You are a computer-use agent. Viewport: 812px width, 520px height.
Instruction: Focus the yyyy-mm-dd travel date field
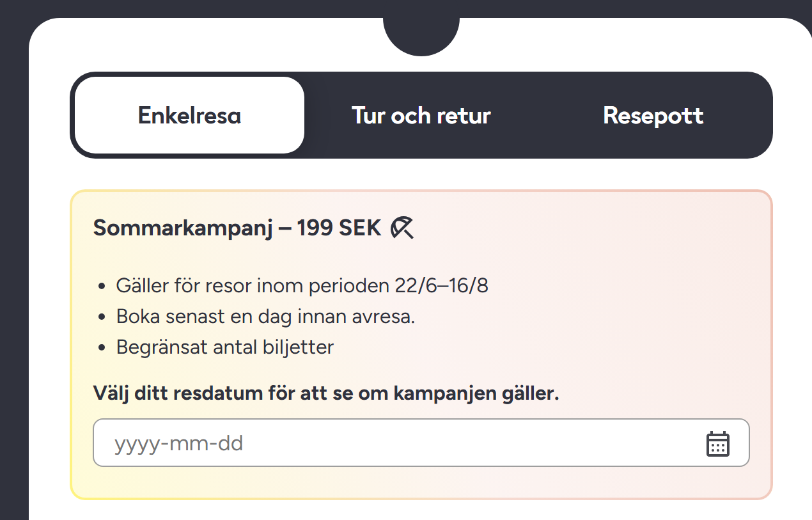pyautogui.click(x=421, y=443)
